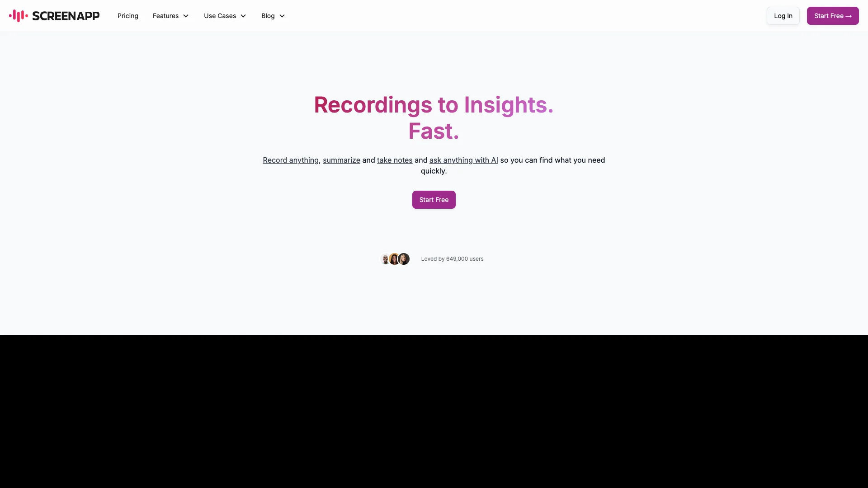Click the Record anything link
Screen dimensions: 868x488
point(290,160)
